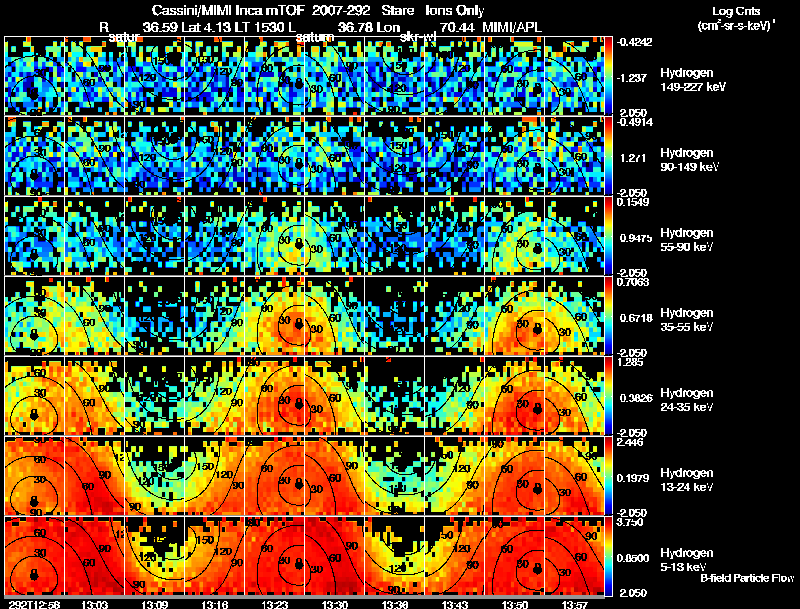Click the "Log Cnts" colorbar heading
Screen dimensions: 800x609
pyautogui.click(x=736, y=11)
